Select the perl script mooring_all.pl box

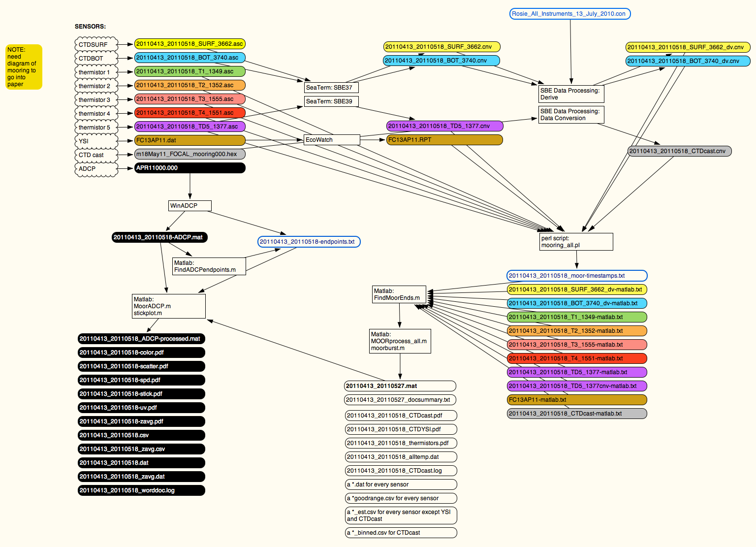[x=576, y=242]
